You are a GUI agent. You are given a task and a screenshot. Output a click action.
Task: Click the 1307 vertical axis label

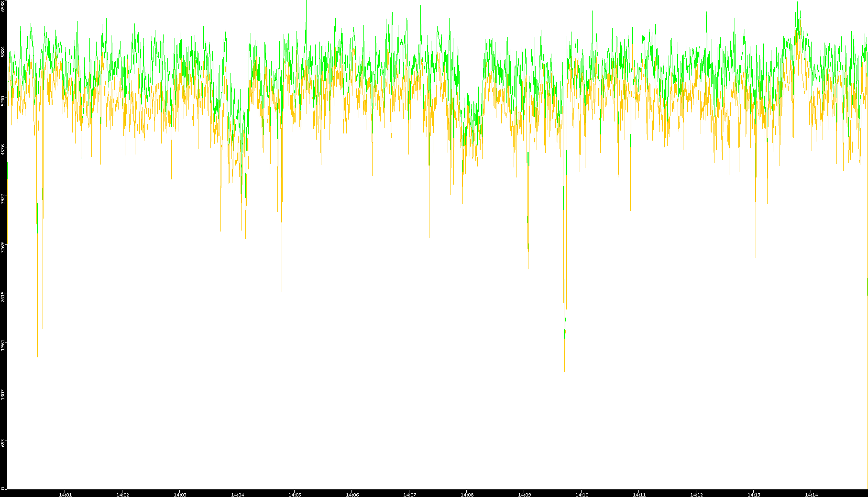point(3,394)
